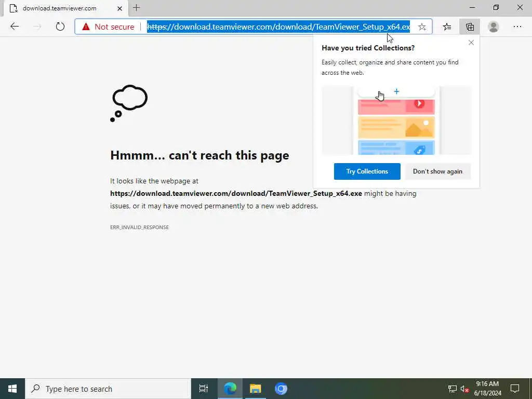Select the download.teamviewer.com tab
This screenshot has height=399, width=532.
(66, 8)
